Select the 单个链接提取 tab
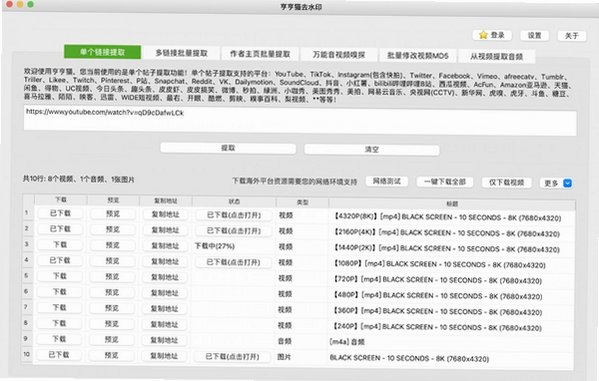 (102, 52)
